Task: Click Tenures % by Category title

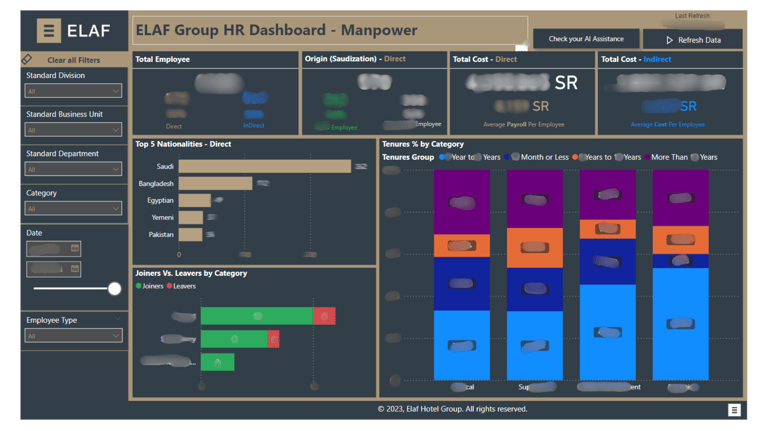Action: [x=423, y=144]
